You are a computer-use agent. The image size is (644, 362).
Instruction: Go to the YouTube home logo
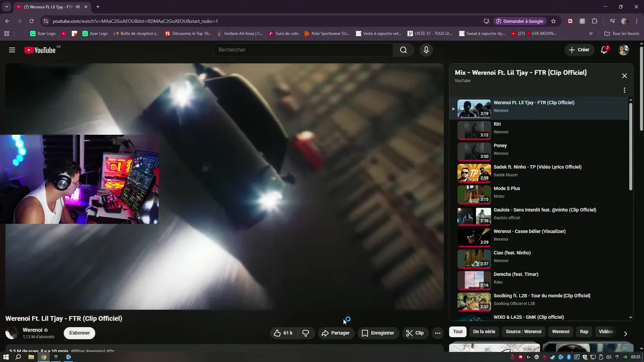click(x=40, y=50)
